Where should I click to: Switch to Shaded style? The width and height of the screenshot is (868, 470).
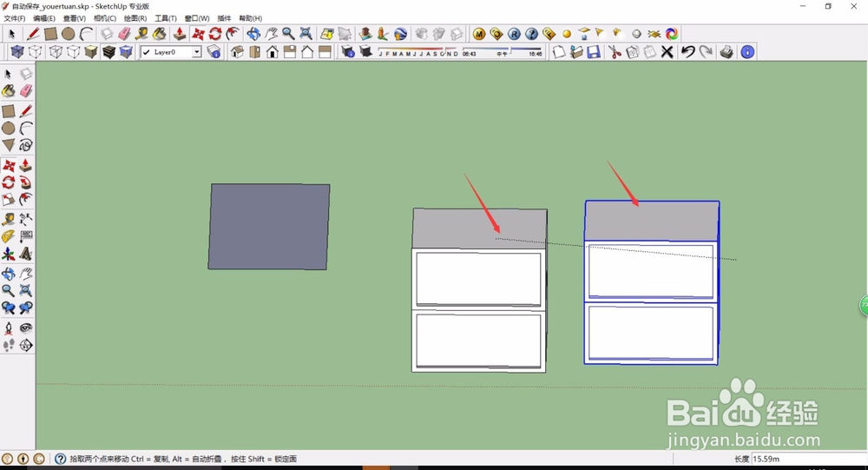pos(91,52)
